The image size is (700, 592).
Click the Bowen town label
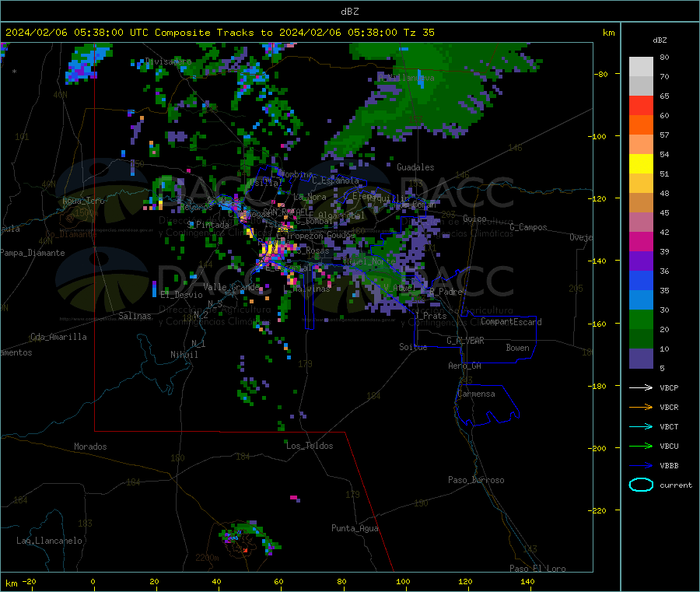(517, 348)
